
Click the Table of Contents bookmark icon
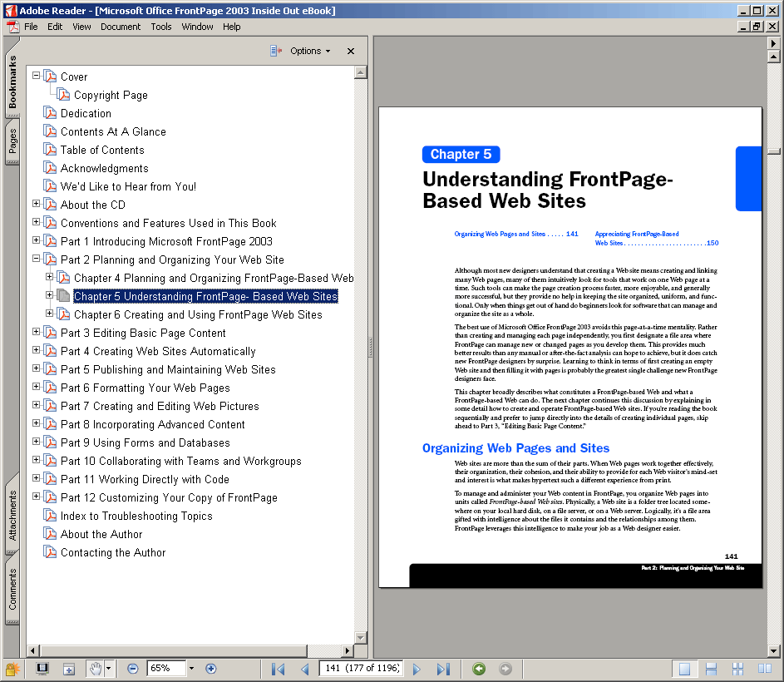50,150
